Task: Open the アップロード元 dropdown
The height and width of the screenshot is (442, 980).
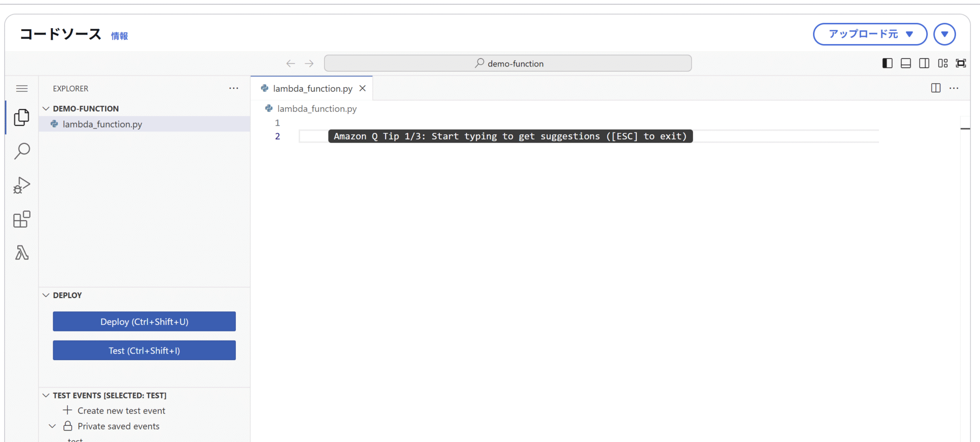Action: [x=869, y=34]
